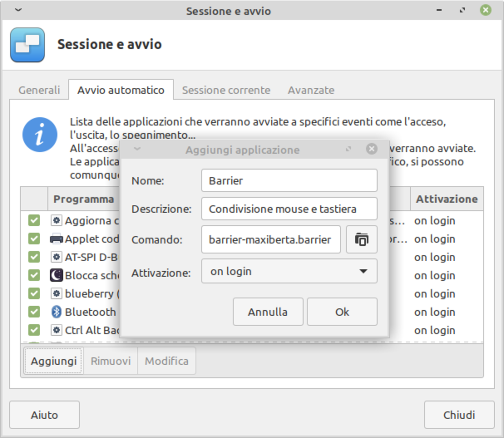The height and width of the screenshot is (438, 504).
Task: Click the blue info icon
Action: [x=40, y=135]
